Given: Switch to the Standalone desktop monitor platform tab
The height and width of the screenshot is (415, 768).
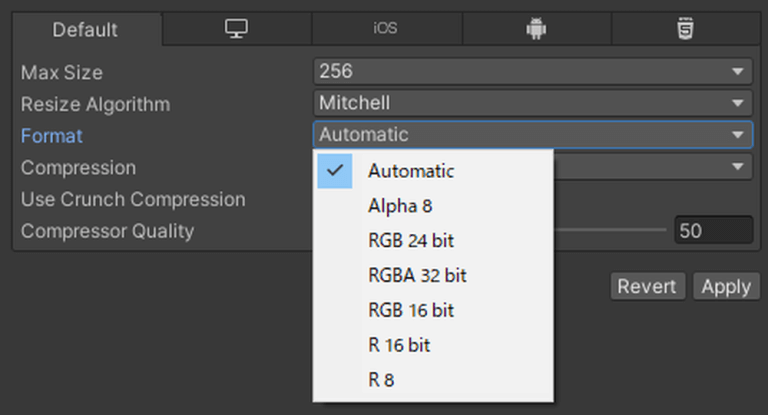Looking at the screenshot, I should 237,29.
